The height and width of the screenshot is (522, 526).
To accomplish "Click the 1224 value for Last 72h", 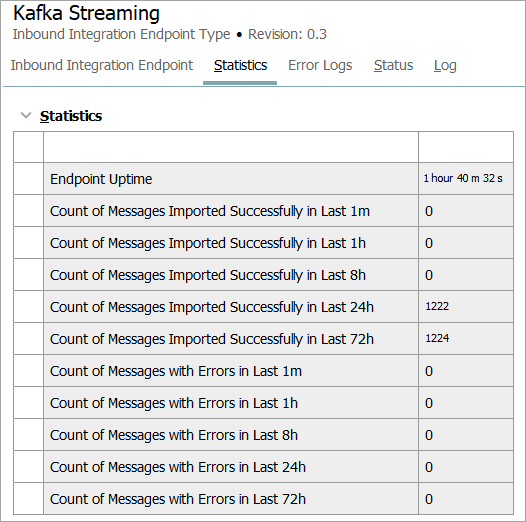I will click(437, 338).
